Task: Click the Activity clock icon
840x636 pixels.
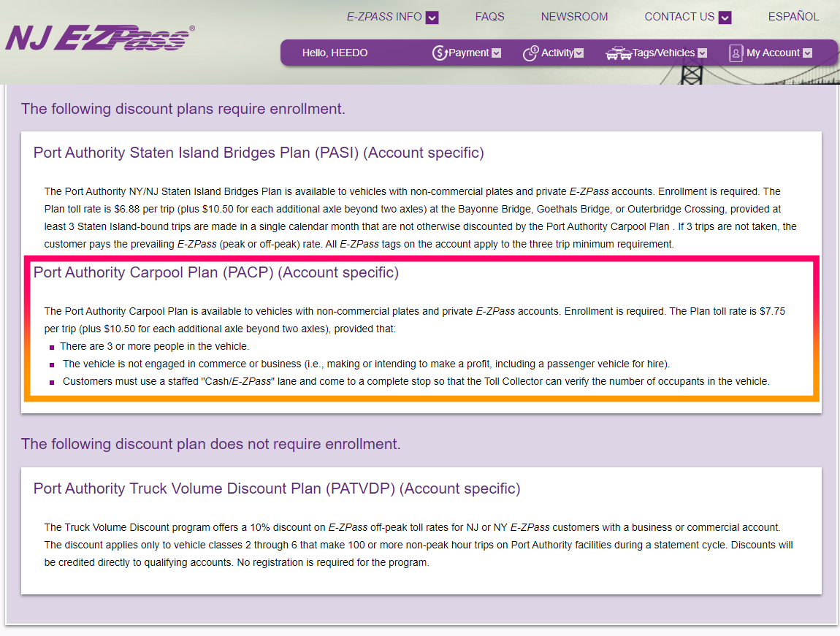Action: 530,53
